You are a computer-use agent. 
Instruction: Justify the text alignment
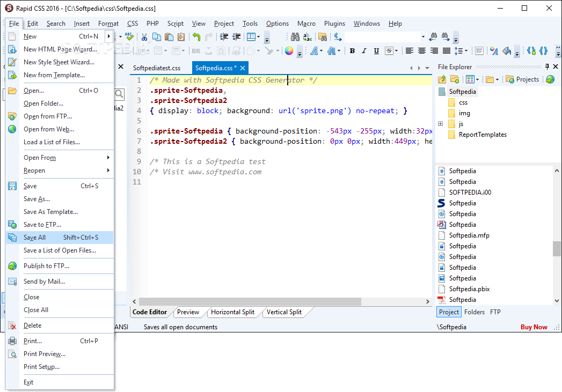pos(446,51)
